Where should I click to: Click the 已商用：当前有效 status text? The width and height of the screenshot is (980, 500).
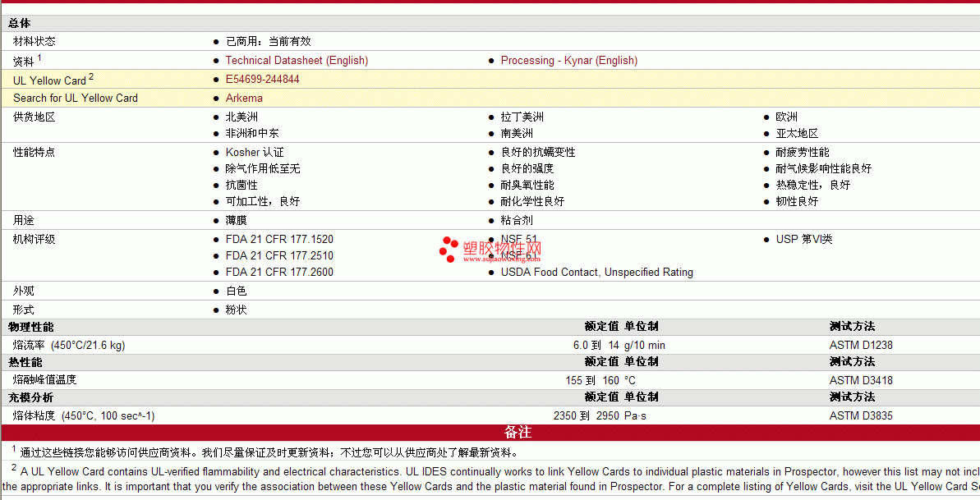(x=268, y=42)
